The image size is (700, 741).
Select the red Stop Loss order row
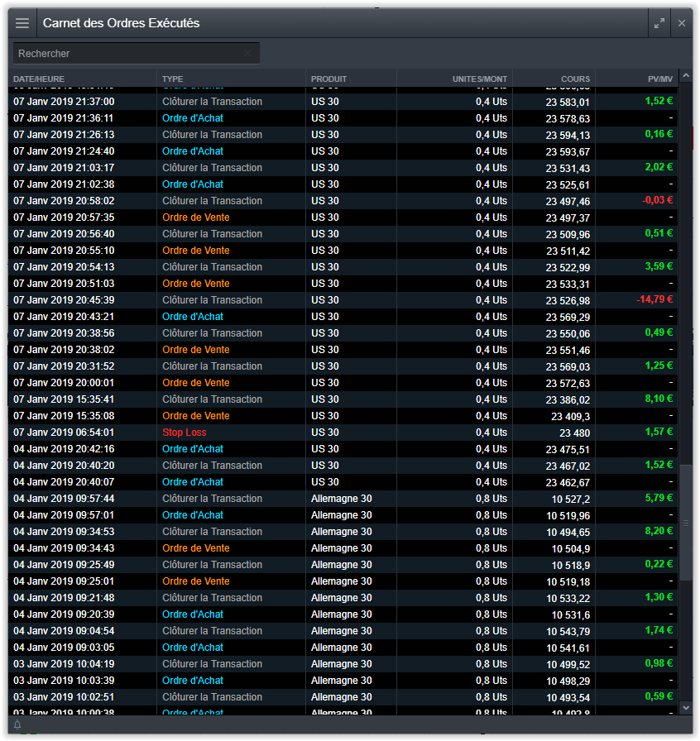click(185, 433)
